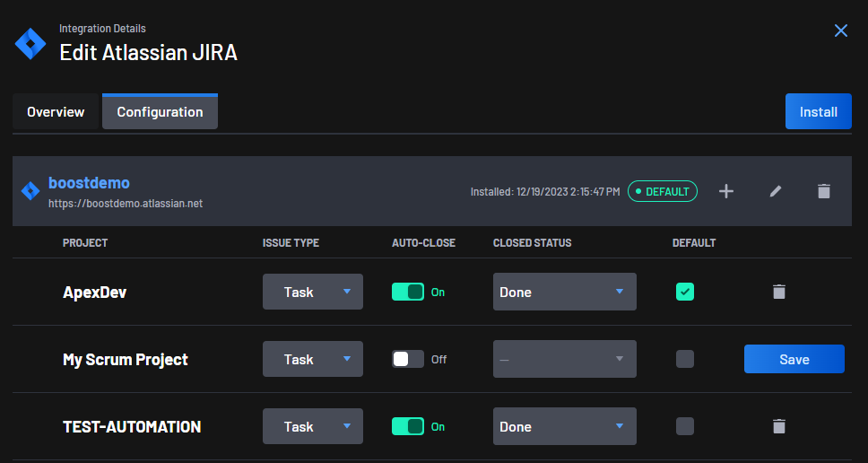Click the Install button
The image size is (868, 463).
[818, 112]
